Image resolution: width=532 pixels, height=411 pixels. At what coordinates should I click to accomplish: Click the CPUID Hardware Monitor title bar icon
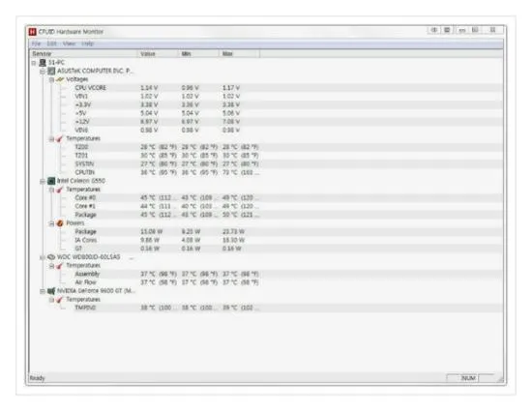pyautogui.click(x=33, y=32)
